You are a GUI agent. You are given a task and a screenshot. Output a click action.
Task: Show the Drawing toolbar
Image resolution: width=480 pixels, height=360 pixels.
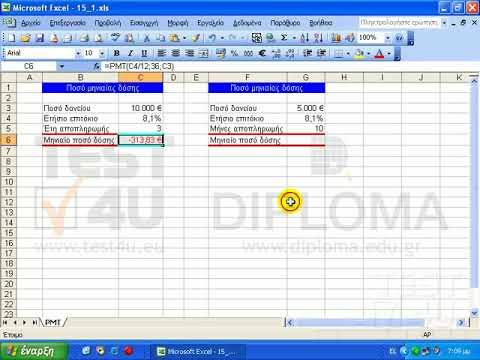[350, 38]
